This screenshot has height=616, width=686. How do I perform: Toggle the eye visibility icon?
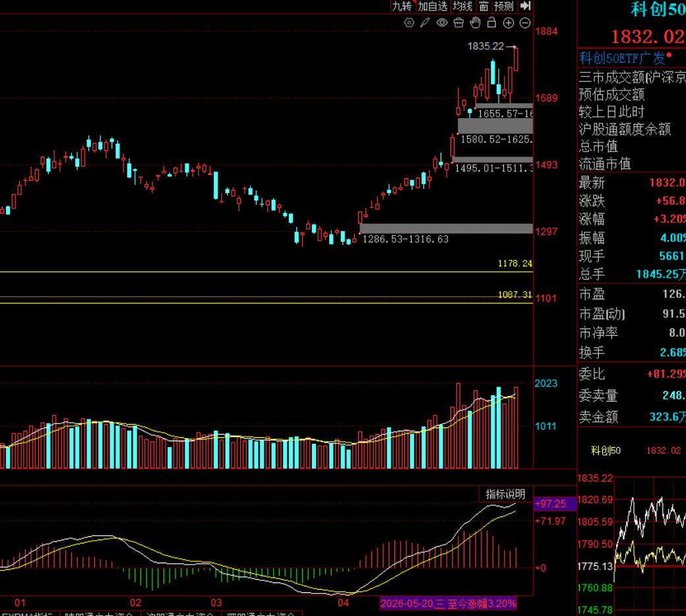click(x=442, y=22)
